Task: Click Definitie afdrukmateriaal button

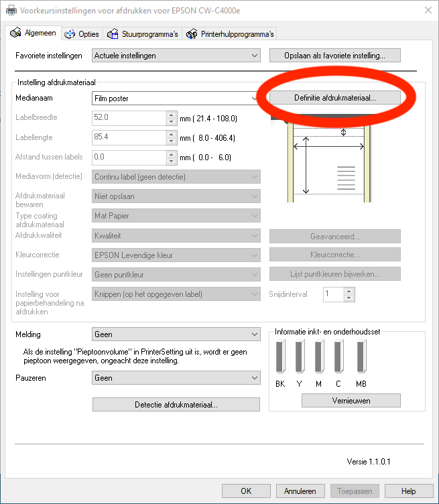Action: pyautogui.click(x=335, y=98)
